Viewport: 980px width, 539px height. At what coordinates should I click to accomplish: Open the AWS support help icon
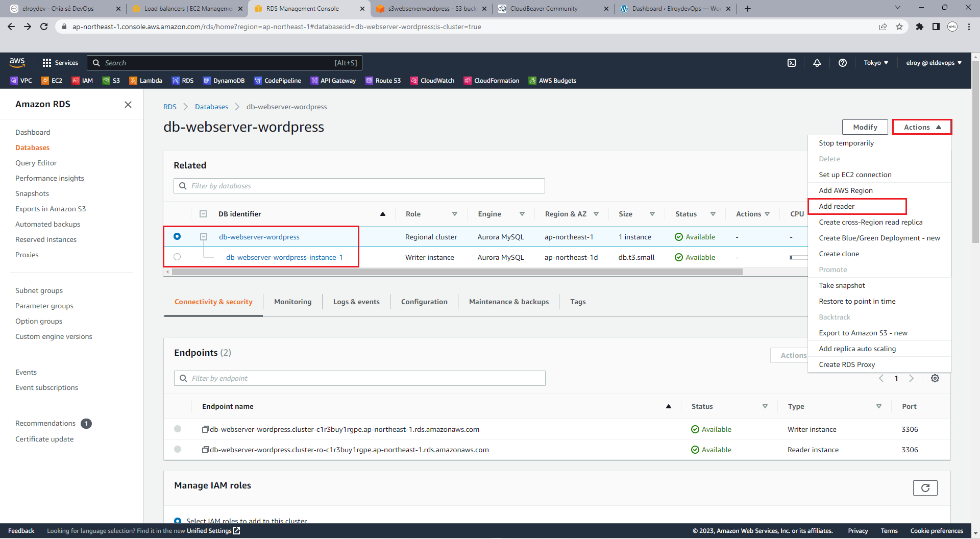[x=843, y=63]
